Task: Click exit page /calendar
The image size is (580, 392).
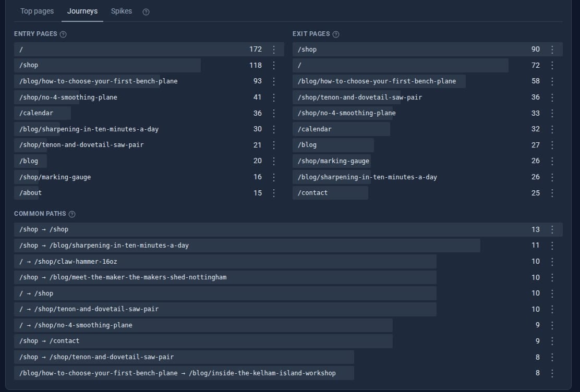Action: point(428,129)
